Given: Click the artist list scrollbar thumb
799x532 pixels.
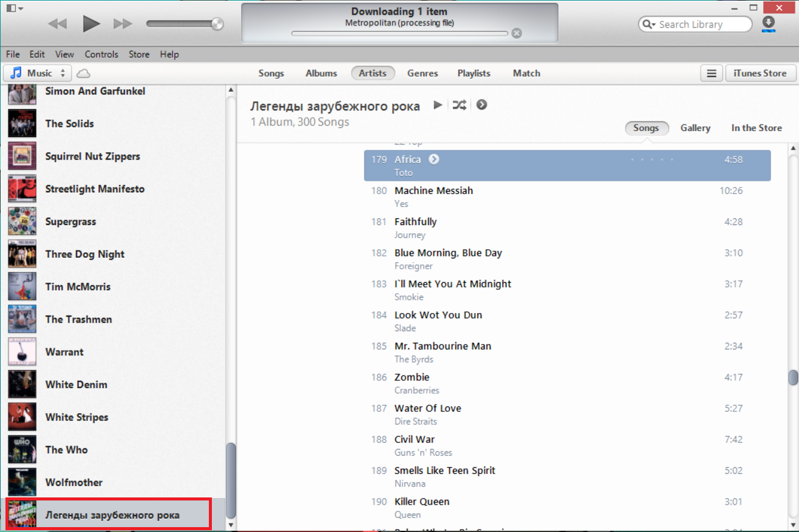Looking at the screenshot, I should 231,481.
